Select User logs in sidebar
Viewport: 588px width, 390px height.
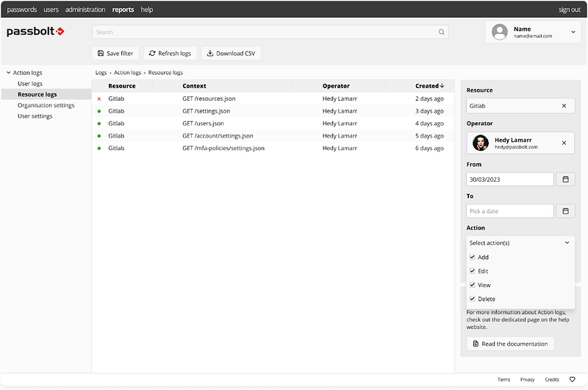[x=30, y=83]
